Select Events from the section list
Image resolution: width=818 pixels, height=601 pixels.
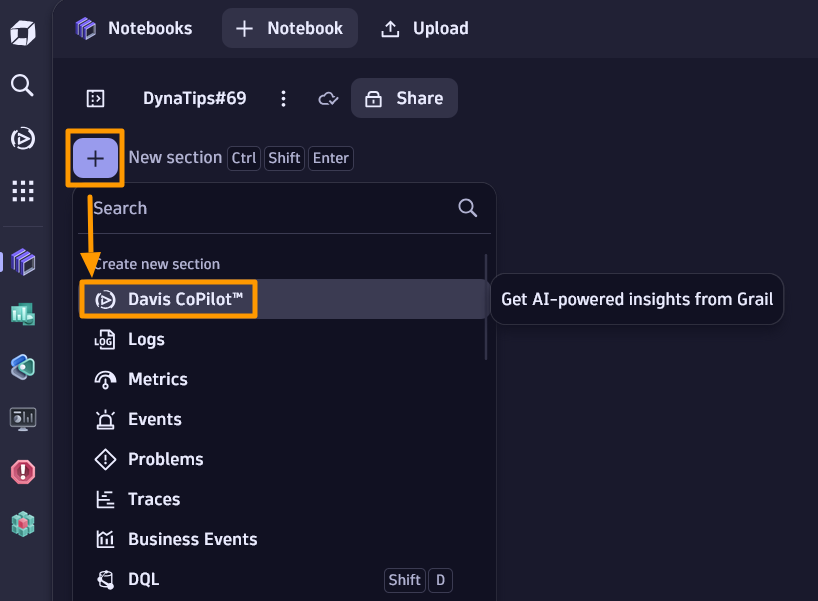pos(285,419)
